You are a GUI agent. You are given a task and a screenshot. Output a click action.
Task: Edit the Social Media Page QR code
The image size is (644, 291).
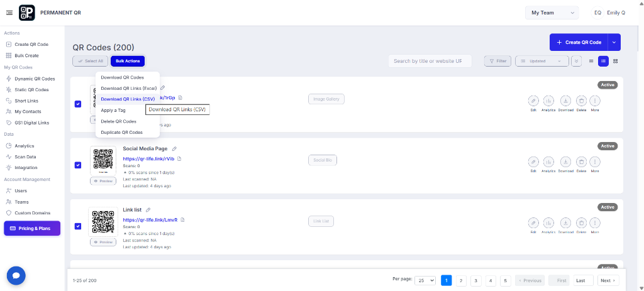point(533,162)
